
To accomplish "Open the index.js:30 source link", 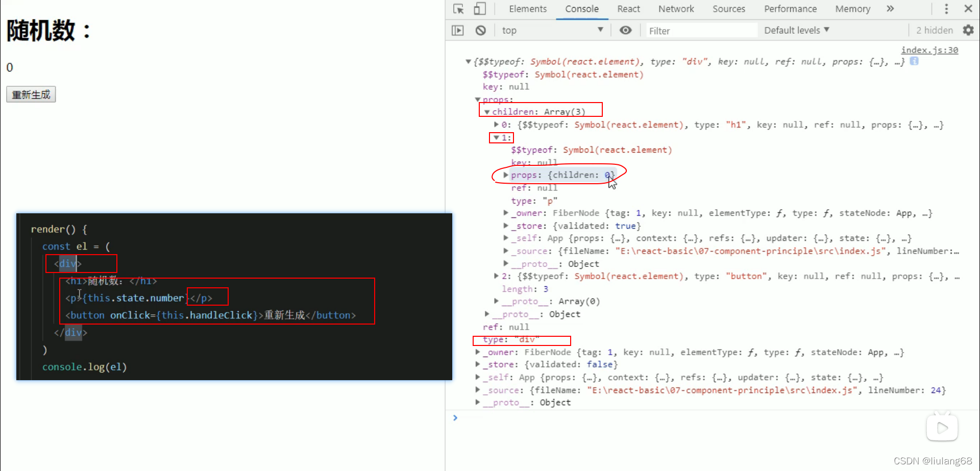I will [x=929, y=50].
